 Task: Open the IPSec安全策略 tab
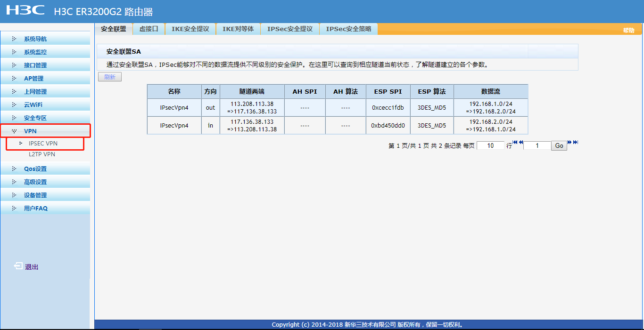[348, 29]
